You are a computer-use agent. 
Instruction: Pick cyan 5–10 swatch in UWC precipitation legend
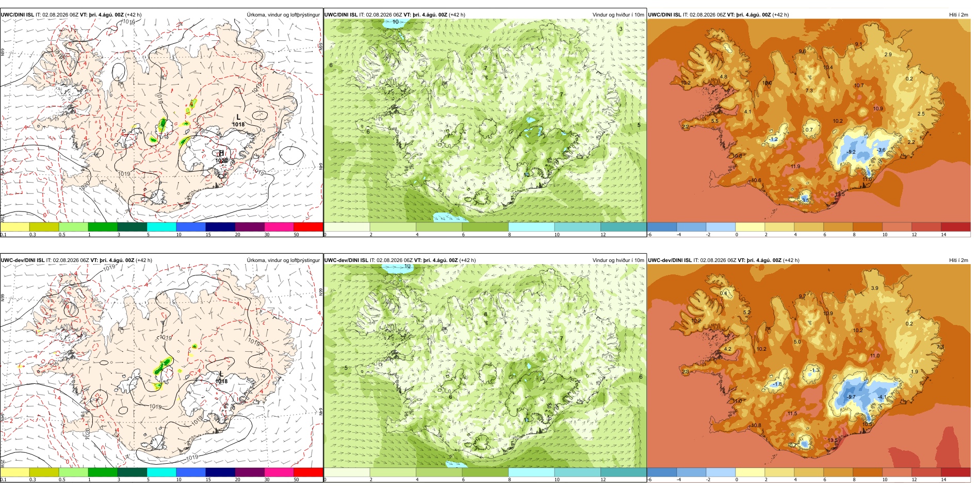[161, 227]
